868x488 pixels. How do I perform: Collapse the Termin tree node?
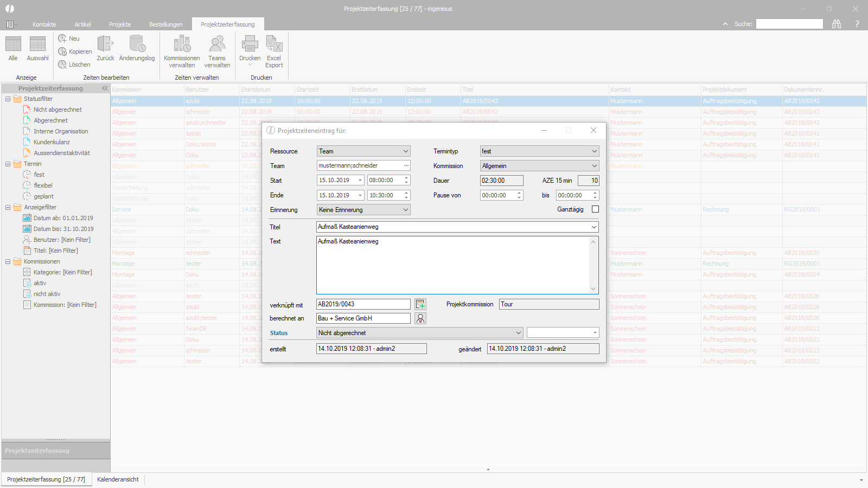[8, 164]
